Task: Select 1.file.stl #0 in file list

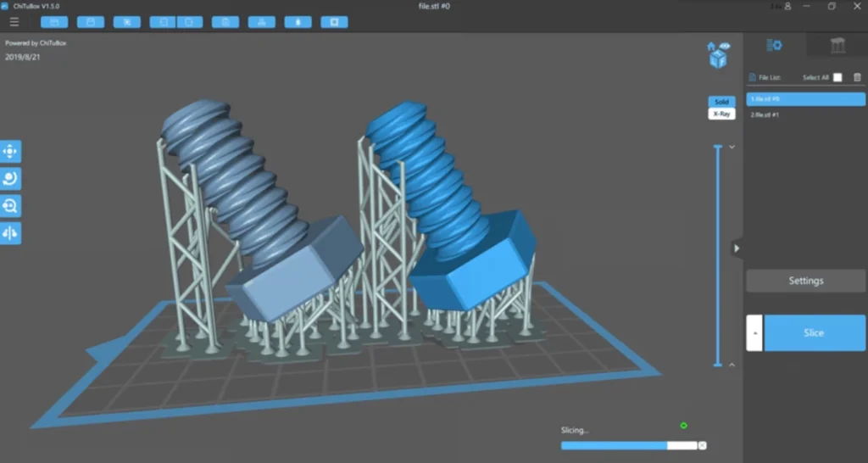Action: 805,99
